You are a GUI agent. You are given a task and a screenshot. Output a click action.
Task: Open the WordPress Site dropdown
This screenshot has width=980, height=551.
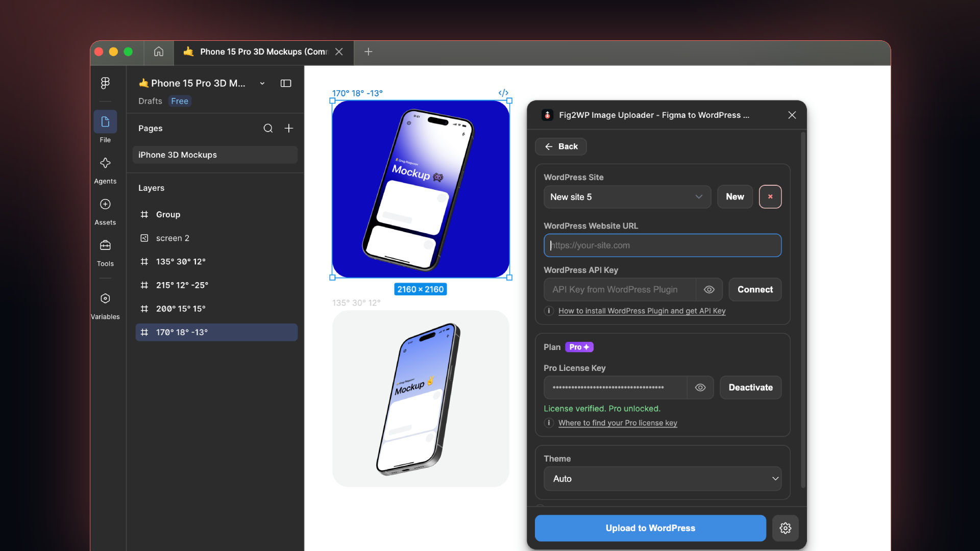coord(627,197)
